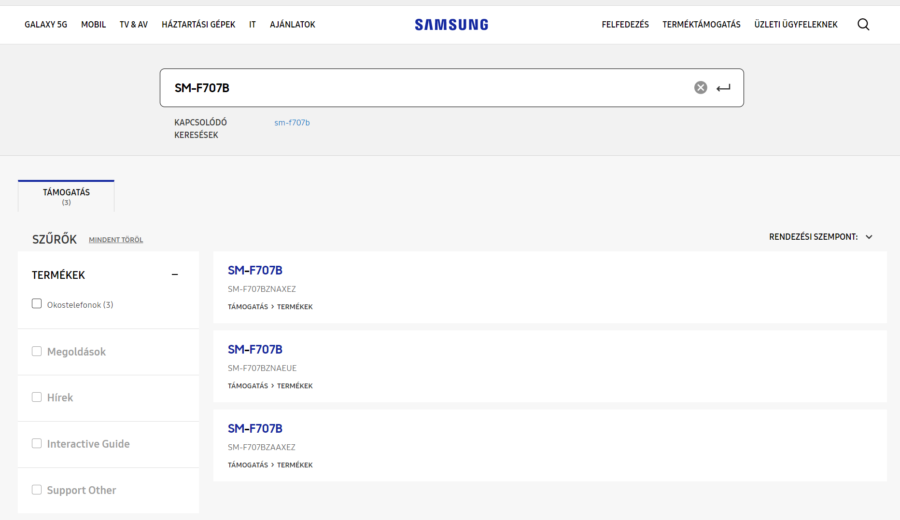Click the search magnifier icon in header
The height and width of the screenshot is (520, 900).
point(863,25)
